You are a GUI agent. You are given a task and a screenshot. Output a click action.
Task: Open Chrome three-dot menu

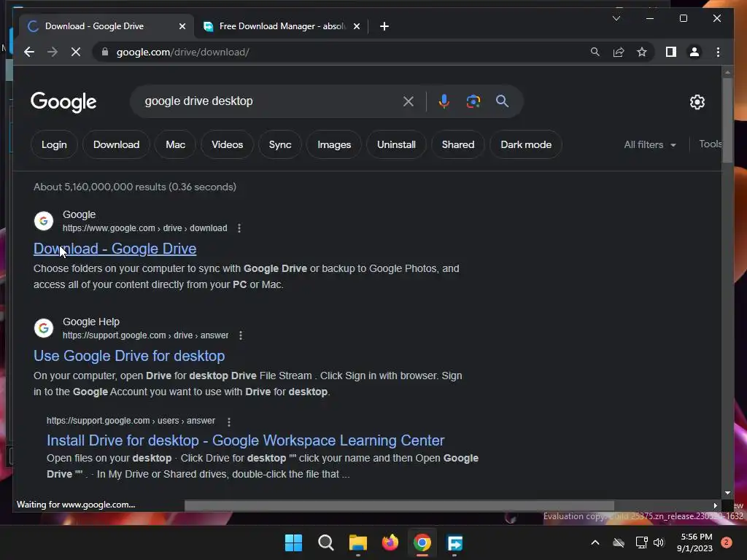[718, 52]
